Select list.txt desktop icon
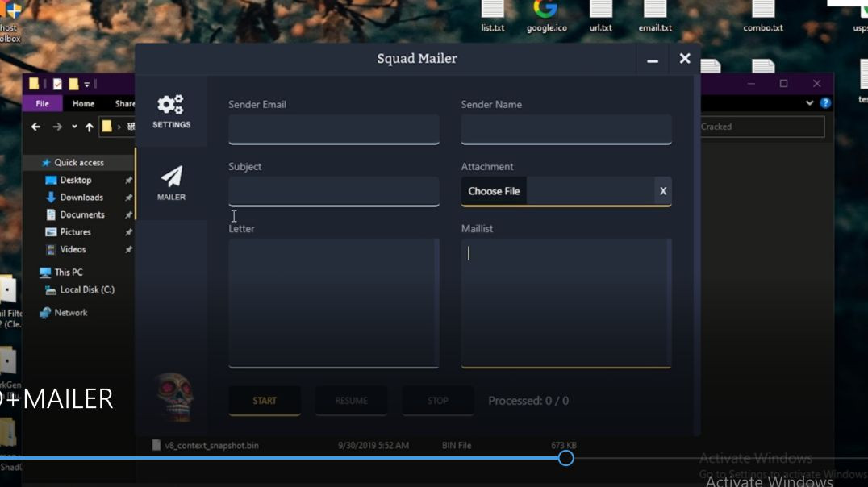The width and height of the screenshot is (868, 487). pyautogui.click(x=492, y=17)
